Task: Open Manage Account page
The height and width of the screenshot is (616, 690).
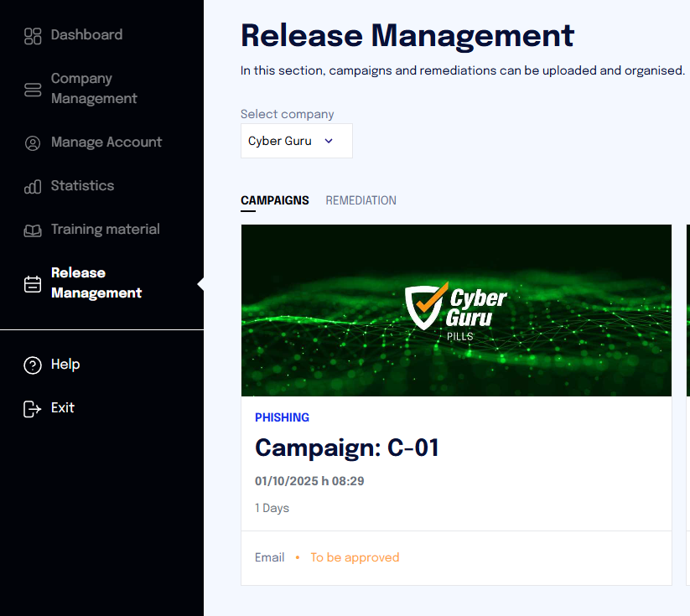Action: [x=106, y=142]
